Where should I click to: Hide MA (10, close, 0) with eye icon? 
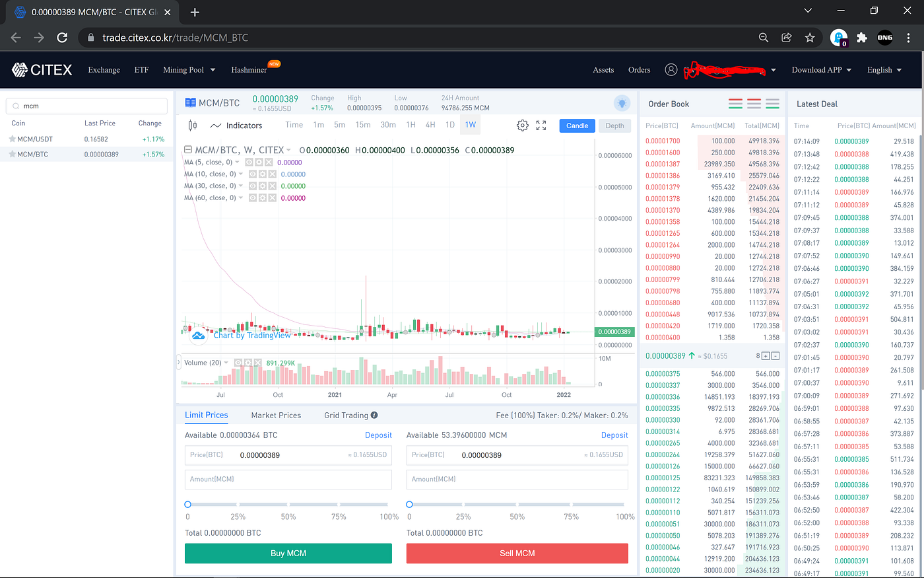coord(253,174)
